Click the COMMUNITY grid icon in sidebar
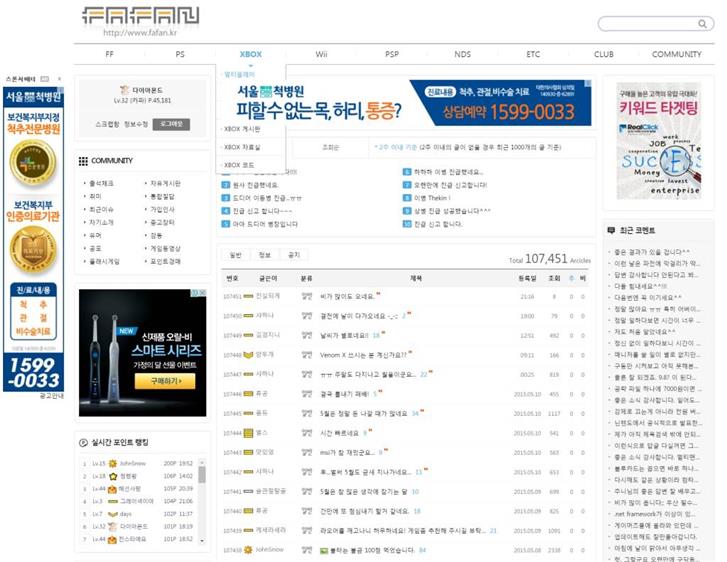 click(x=83, y=160)
